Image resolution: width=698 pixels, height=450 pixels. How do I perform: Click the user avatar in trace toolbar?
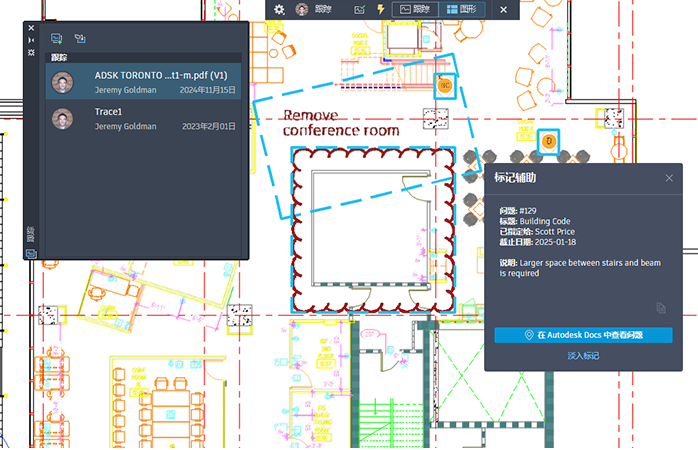click(x=302, y=9)
